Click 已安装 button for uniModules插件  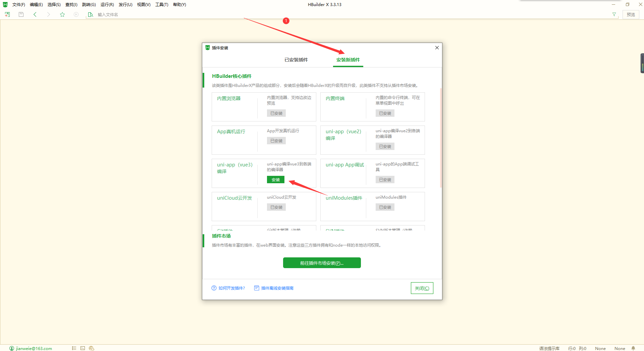385,207
